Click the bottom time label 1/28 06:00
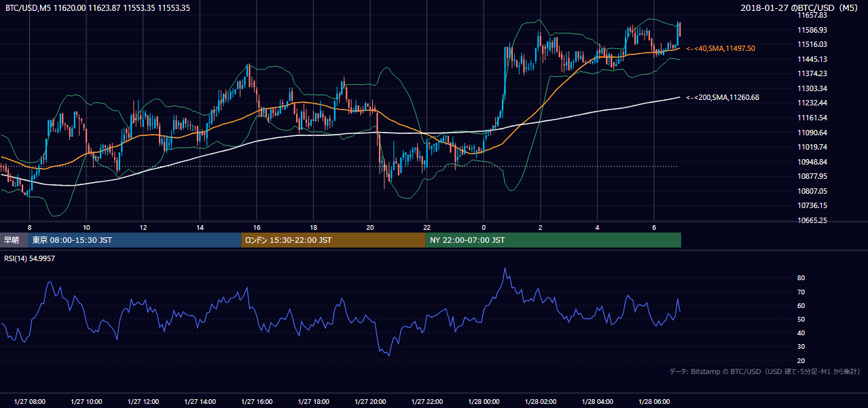This screenshot has height=408, width=868. [x=654, y=401]
